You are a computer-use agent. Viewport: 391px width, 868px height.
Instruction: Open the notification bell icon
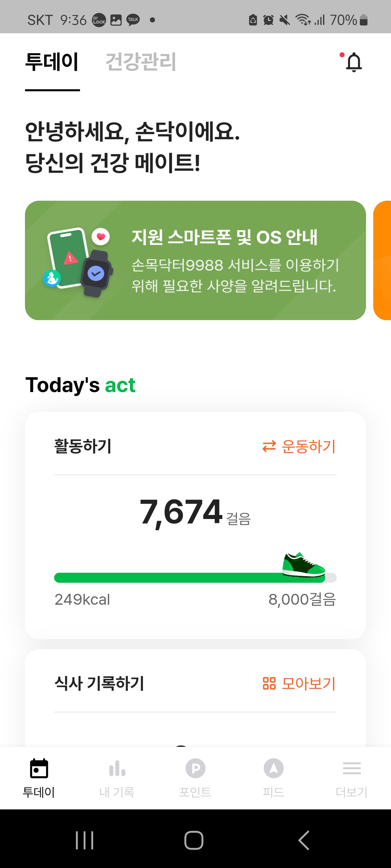[353, 62]
